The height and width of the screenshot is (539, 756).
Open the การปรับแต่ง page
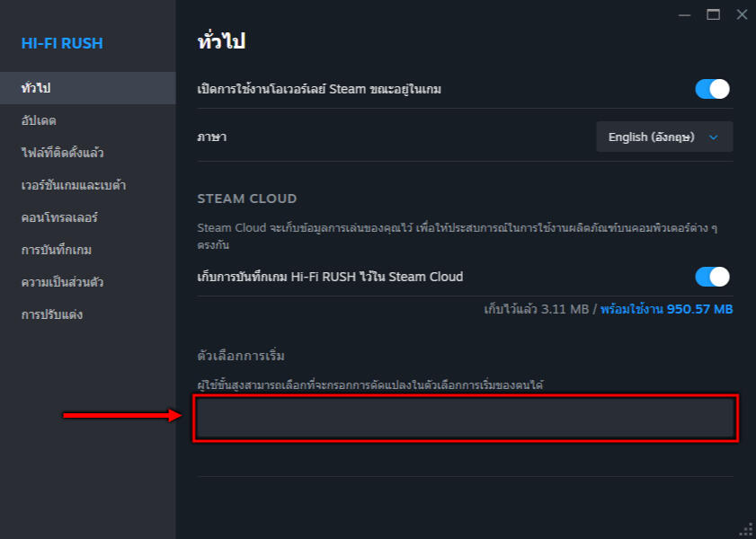tap(52, 314)
